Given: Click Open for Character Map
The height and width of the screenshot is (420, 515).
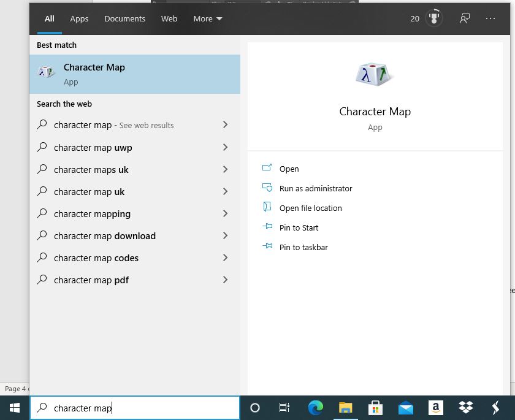Looking at the screenshot, I should [289, 169].
